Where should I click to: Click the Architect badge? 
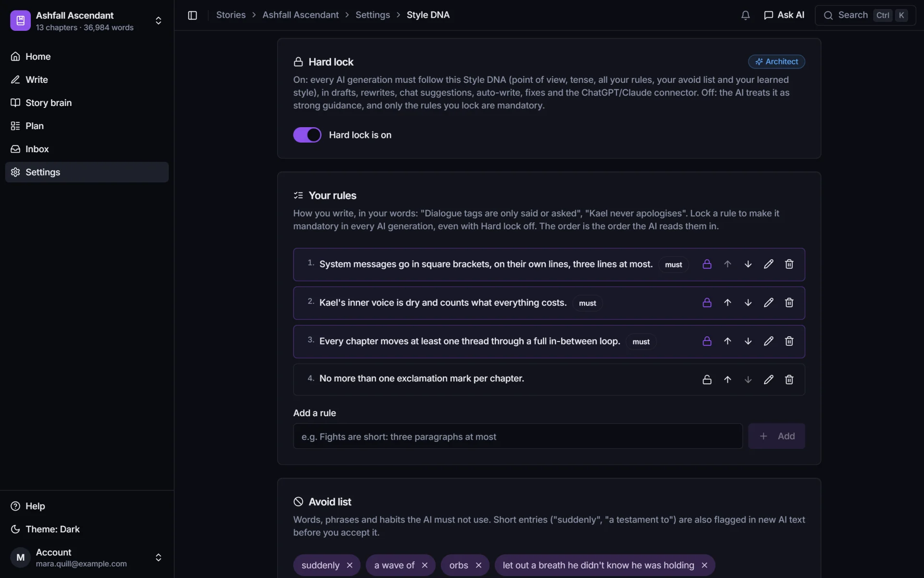click(x=776, y=62)
